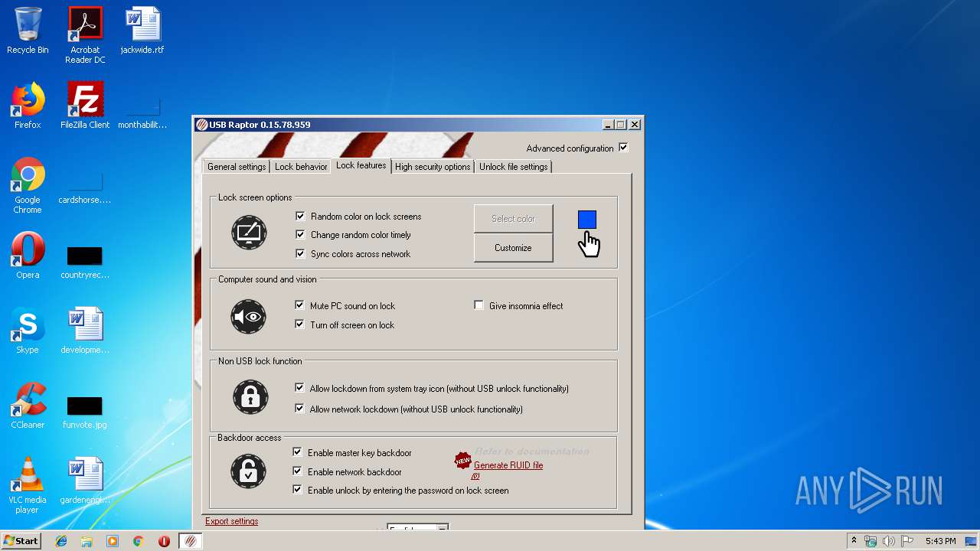Click network icon in system tray
This screenshot has width=980, height=551.
871,541
